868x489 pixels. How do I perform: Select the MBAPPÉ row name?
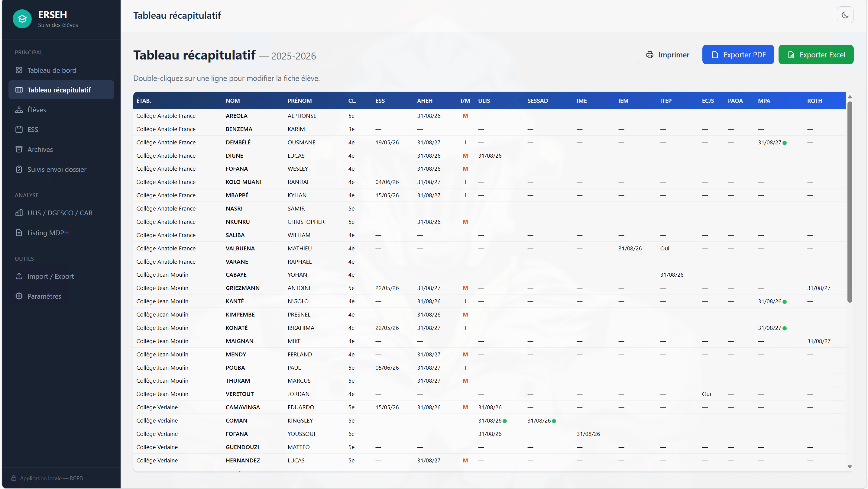[237, 195]
